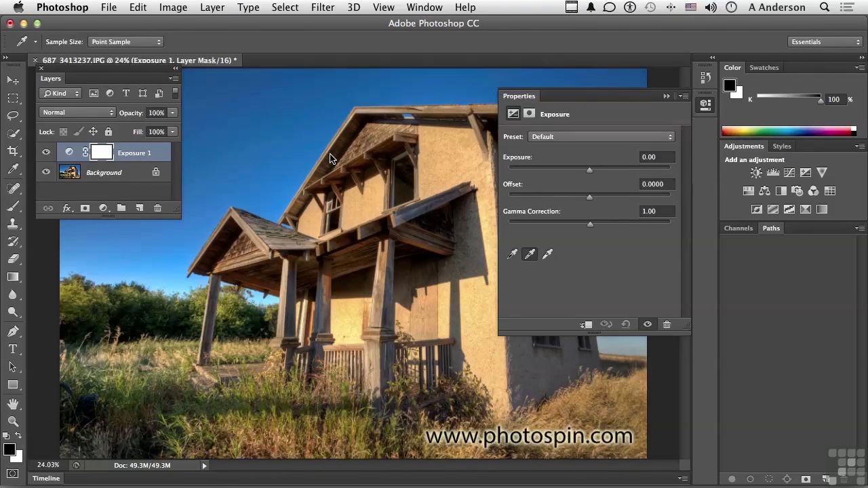
Task: Select the Horizontal Type tool
Action: (13, 349)
